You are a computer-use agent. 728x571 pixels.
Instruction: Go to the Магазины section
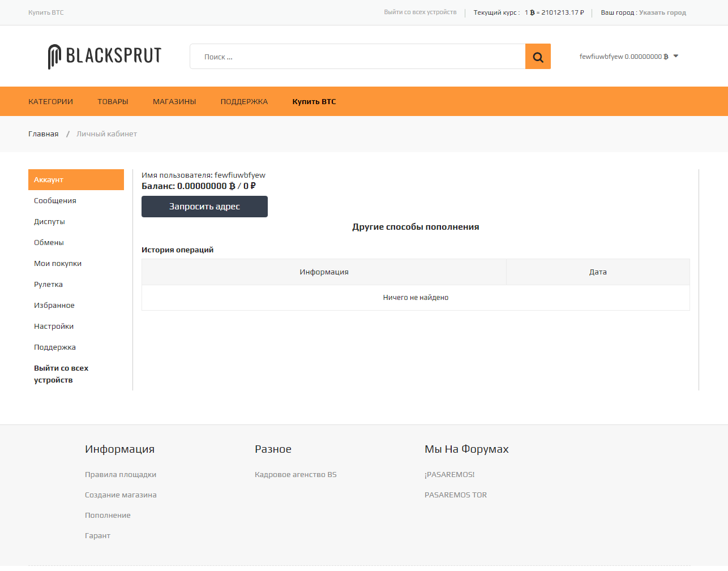pyautogui.click(x=174, y=102)
